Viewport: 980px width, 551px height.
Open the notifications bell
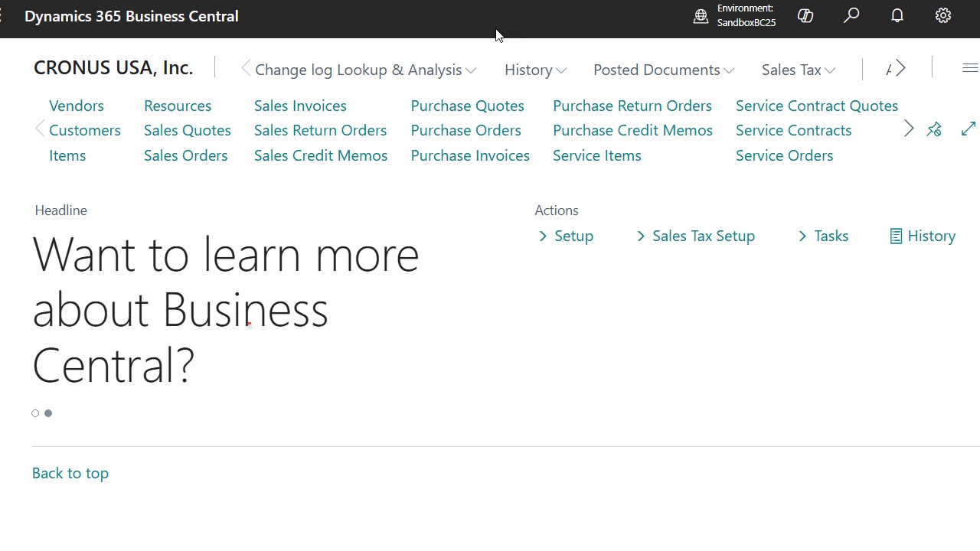[x=897, y=16]
